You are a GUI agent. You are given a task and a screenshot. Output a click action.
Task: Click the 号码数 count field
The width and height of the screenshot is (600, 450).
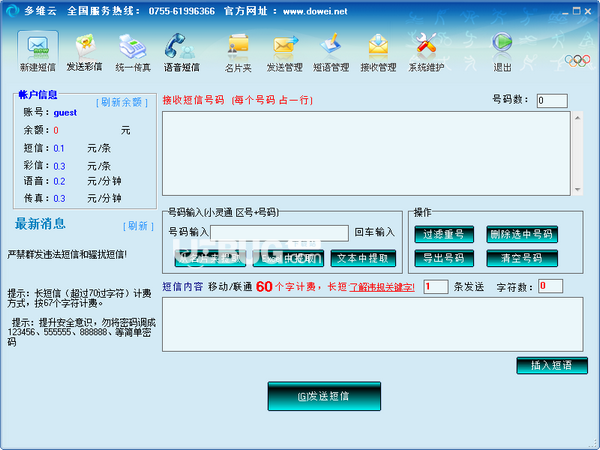click(552, 101)
